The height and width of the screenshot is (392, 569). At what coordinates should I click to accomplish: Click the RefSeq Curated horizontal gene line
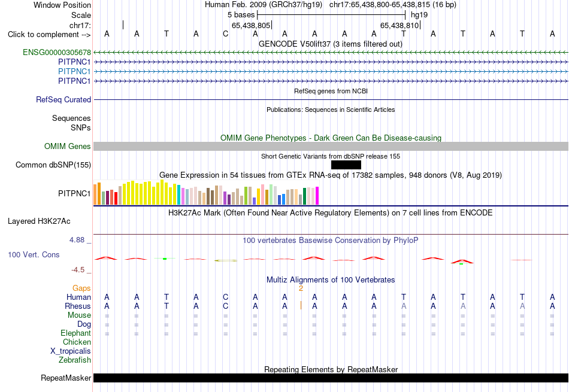coord(331,99)
